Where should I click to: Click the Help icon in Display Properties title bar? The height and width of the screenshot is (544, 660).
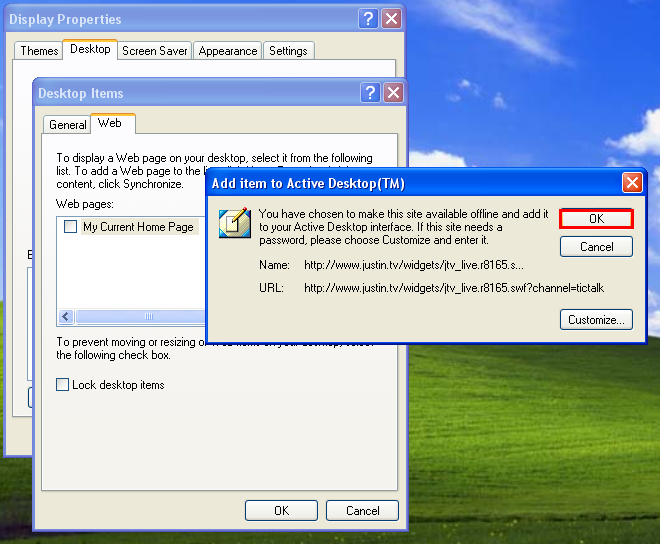(x=368, y=19)
